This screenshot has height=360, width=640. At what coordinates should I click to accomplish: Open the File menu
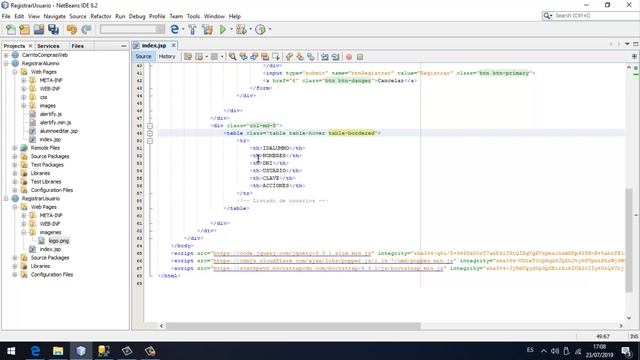click(6, 16)
